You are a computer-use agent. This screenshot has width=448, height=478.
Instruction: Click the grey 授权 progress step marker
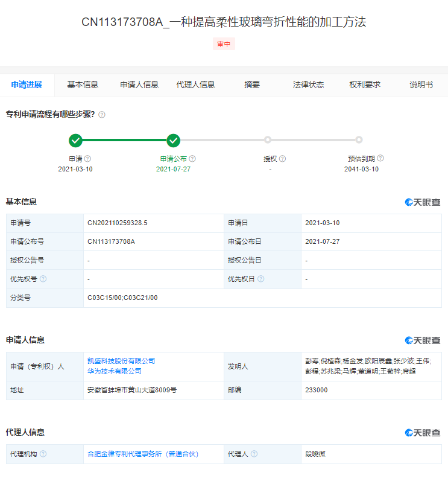click(268, 140)
